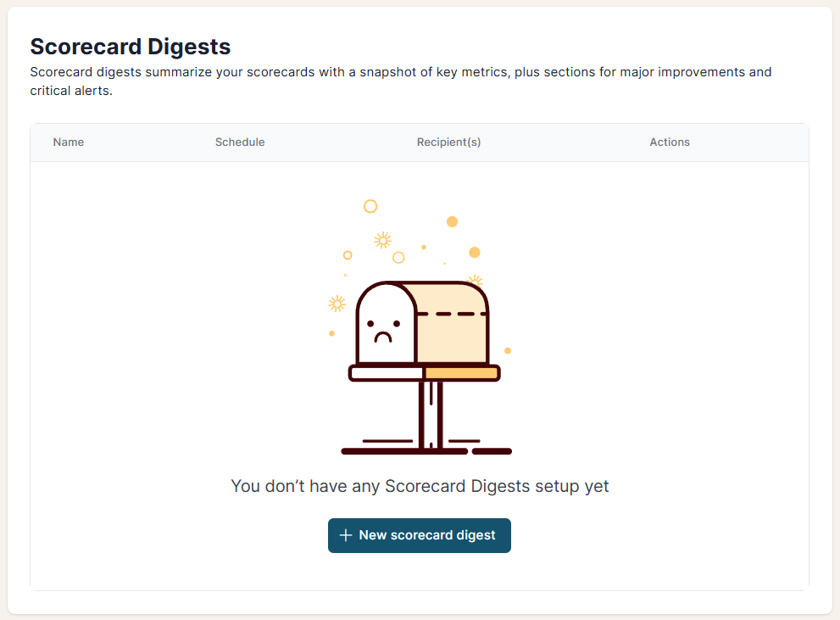The image size is (840, 620).
Task: Select the Schedule column header
Action: [x=240, y=142]
